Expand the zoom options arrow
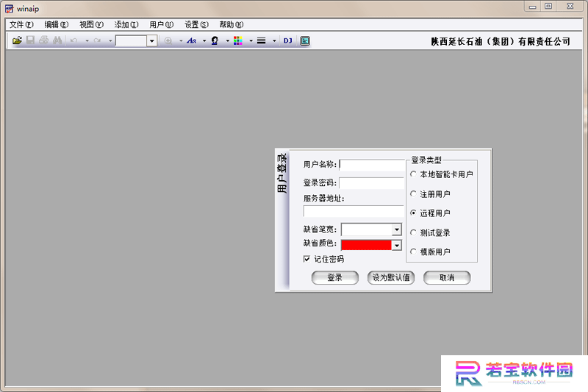The height and width of the screenshot is (392, 588). coord(181,40)
